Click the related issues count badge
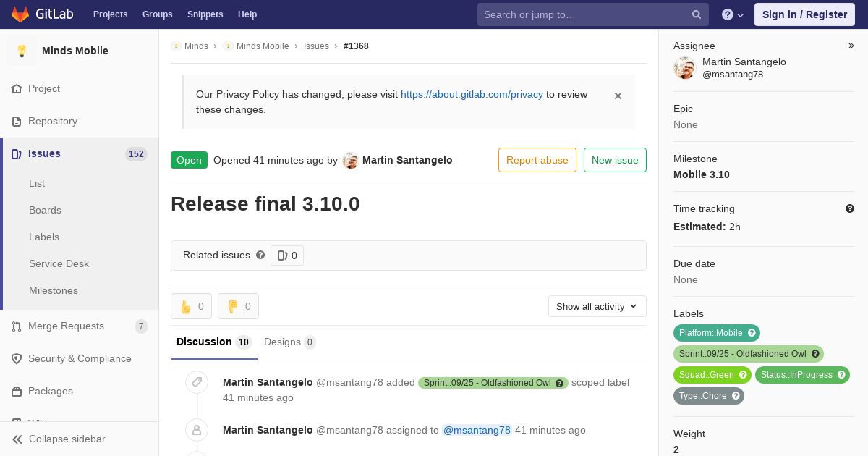The image size is (868, 456). coord(287,256)
